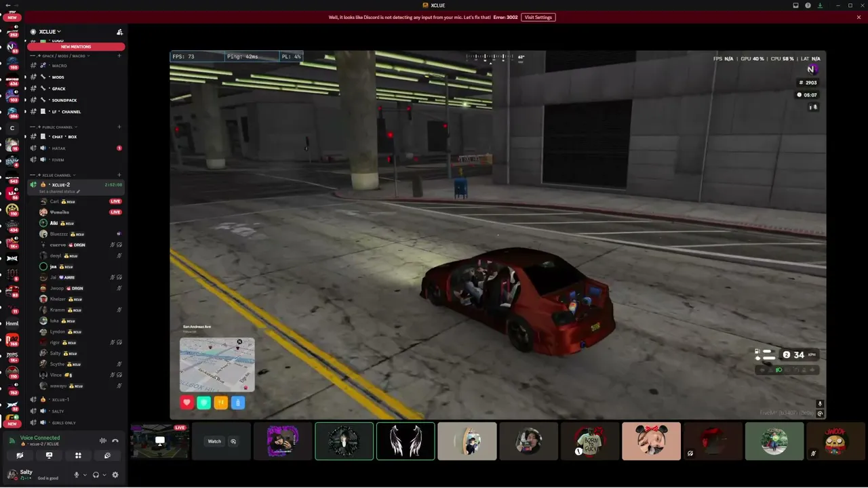Collapse the GPACK / MODS / MACRO category
Viewport: 868px width, 488px height.
coord(61,56)
